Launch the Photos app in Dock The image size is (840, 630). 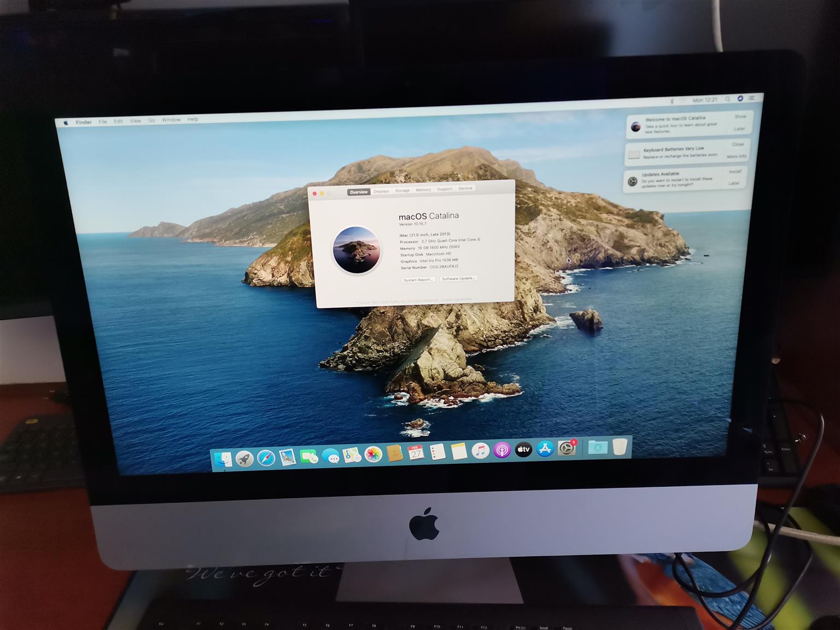point(373,454)
